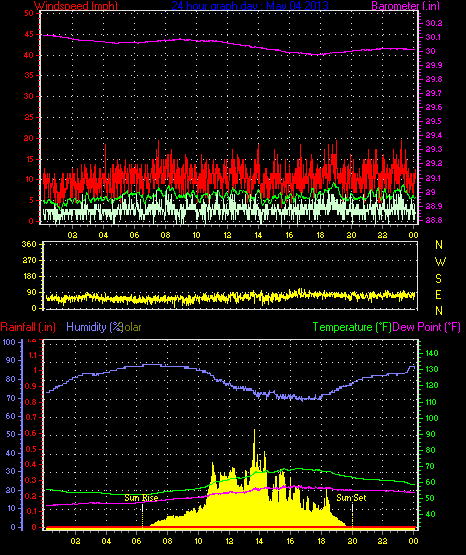Click the 30.2 barometer axis value
Image resolution: width=466 pixels, height=555 pixels.
point(434,23)
